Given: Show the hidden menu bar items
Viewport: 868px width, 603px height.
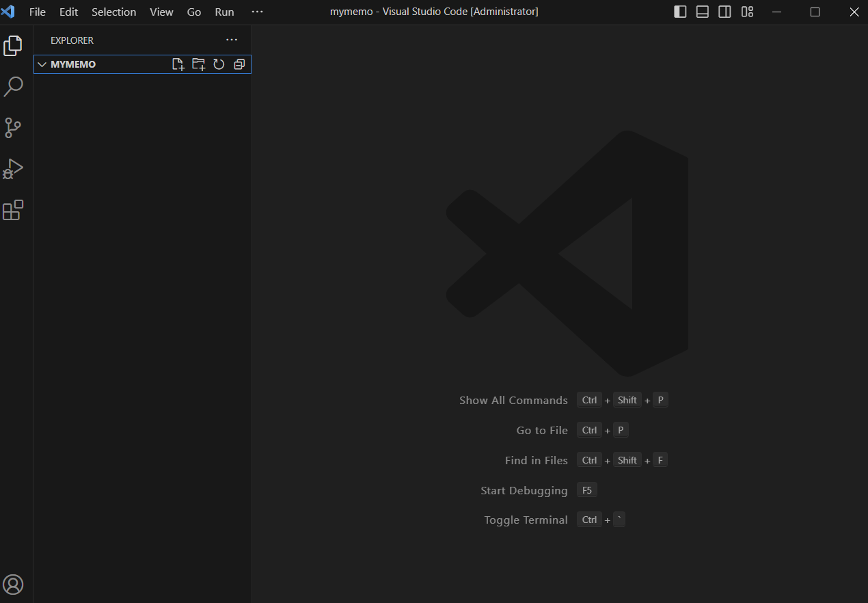Looking at the screenshot, I should 257,12.
